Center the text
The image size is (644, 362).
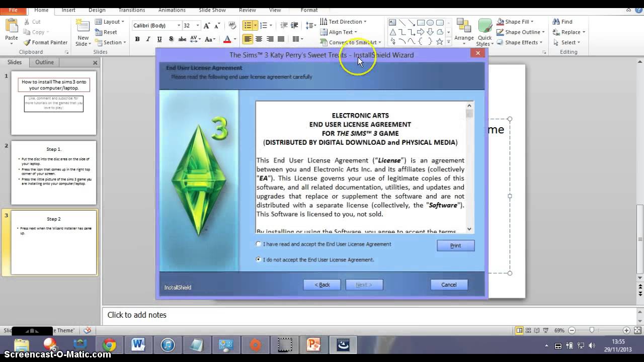click(x=259, y=39)
